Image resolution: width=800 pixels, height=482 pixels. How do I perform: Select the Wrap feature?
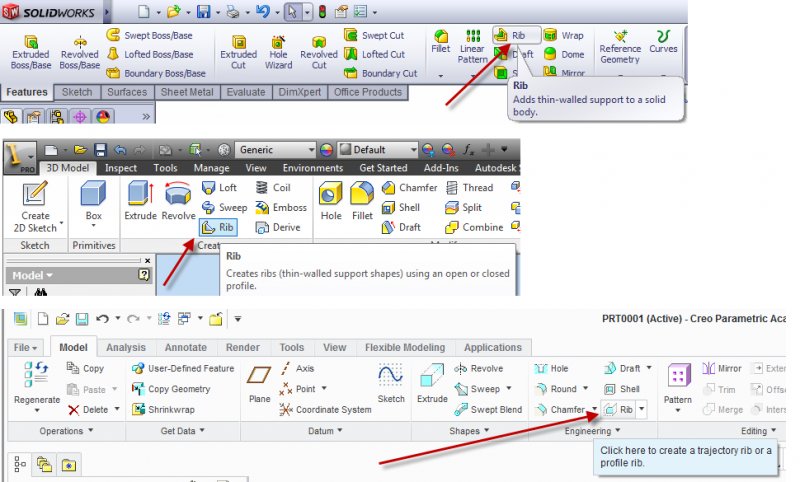[564, 35]
